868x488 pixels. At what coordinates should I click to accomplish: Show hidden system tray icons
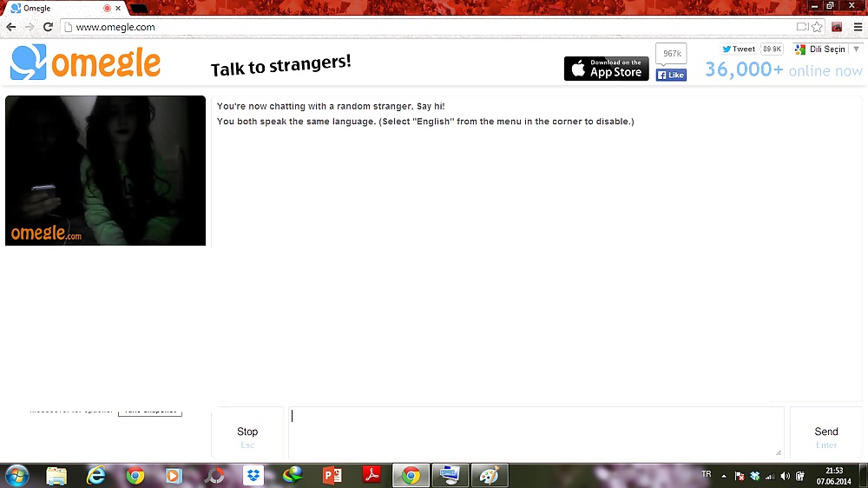click(x=724, y=476)
